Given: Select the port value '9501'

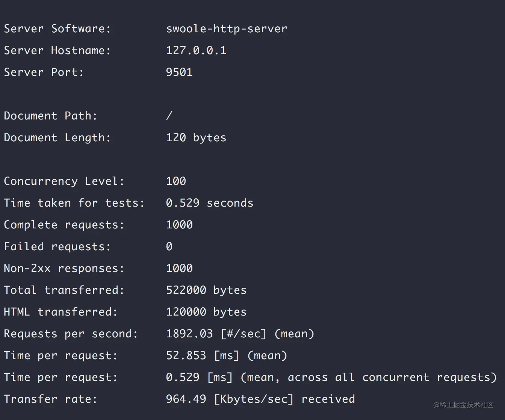Looking at the screenshot, I should coord(179,72).
